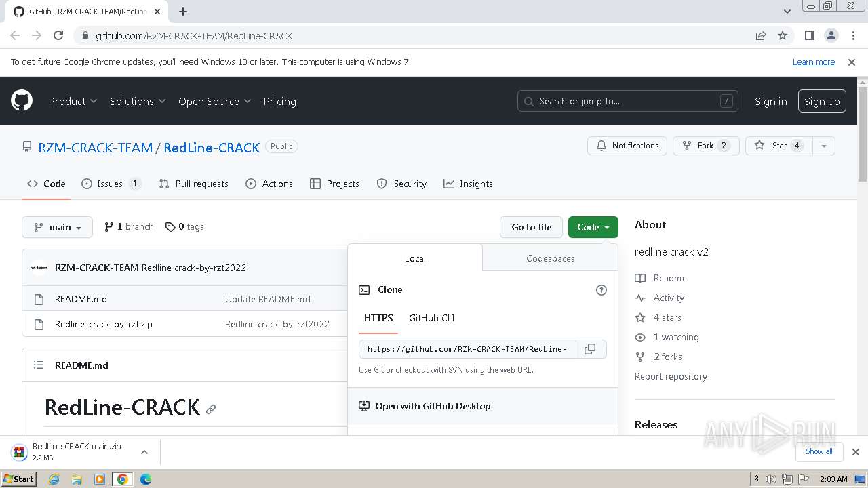Focus Search or jump to field
Screen dimensions: 868x488
[627, 101]
